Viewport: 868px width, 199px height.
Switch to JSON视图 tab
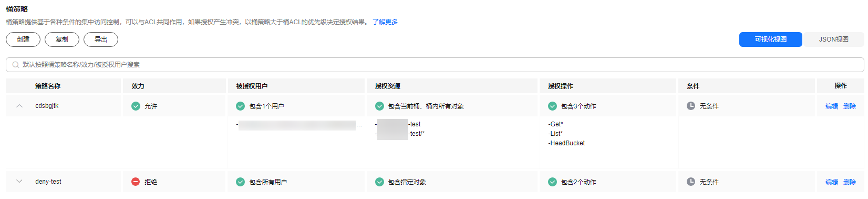[833, 39]
